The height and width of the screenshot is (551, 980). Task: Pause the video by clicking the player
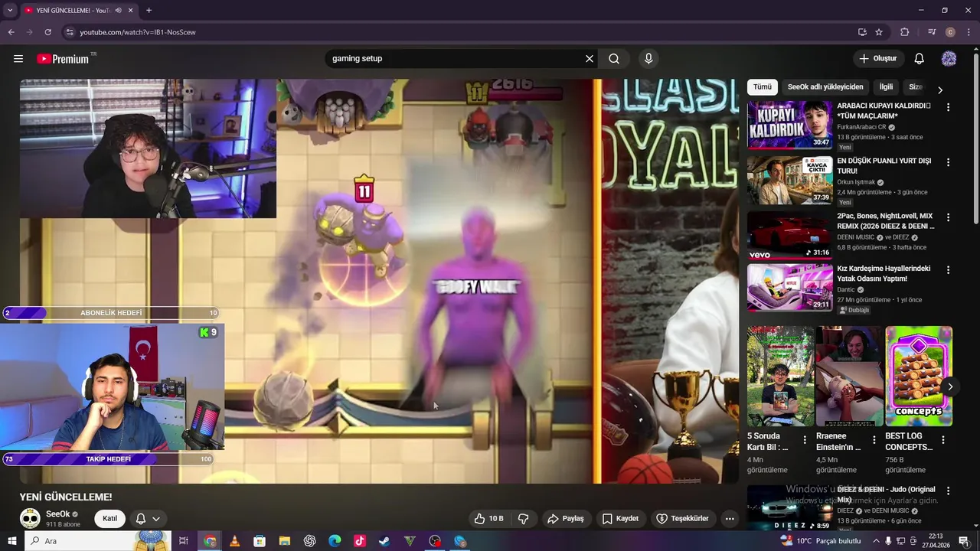click(x=380, y=281)
